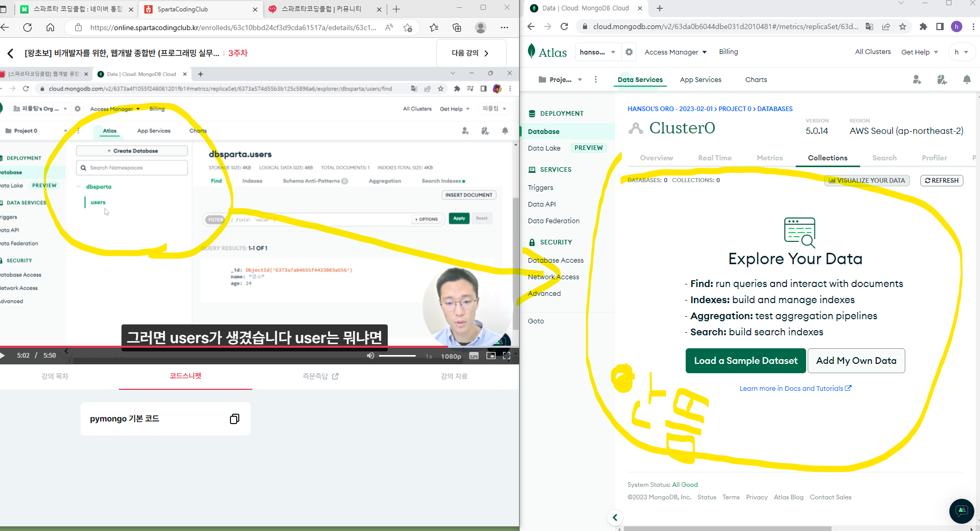
Task: Open organization settings gear icon
Action: click(x=629, y=52)
